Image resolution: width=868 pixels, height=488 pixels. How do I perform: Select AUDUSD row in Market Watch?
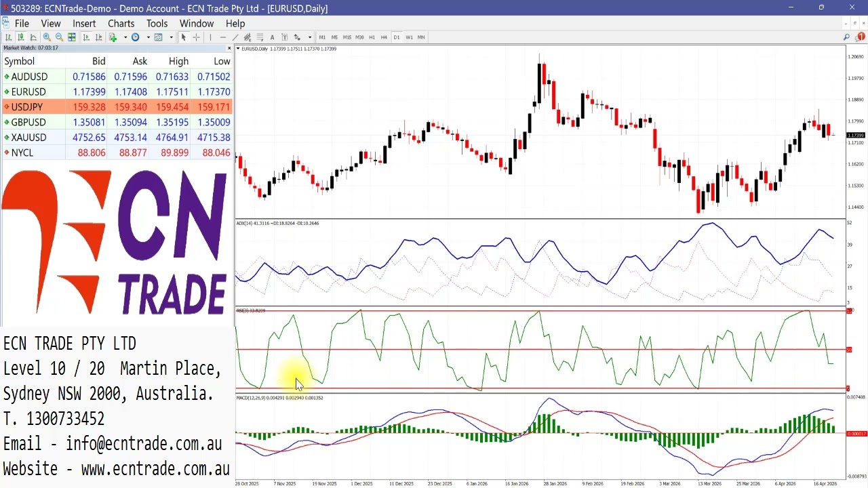(117, 77)
